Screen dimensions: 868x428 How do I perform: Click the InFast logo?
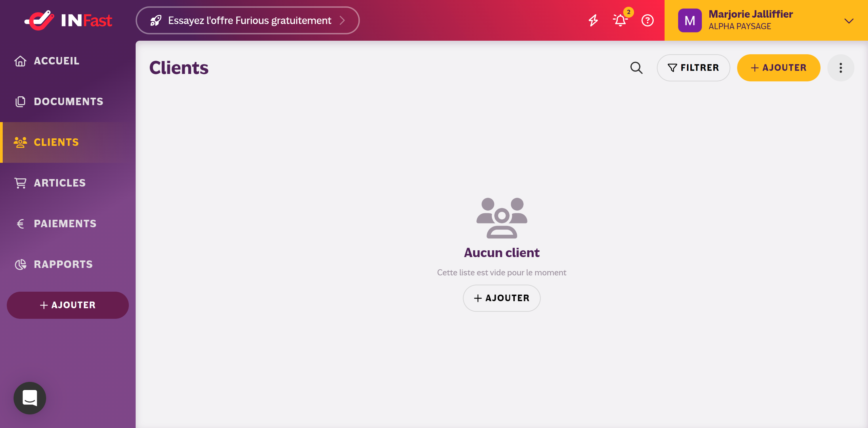click(68, 20)
